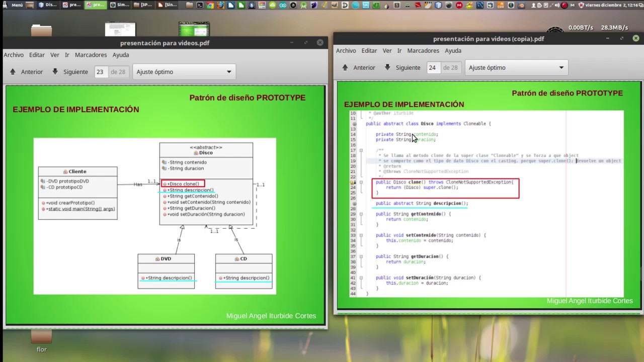
Task: Open the flor folder on the desktop
Action: [41, 341]
